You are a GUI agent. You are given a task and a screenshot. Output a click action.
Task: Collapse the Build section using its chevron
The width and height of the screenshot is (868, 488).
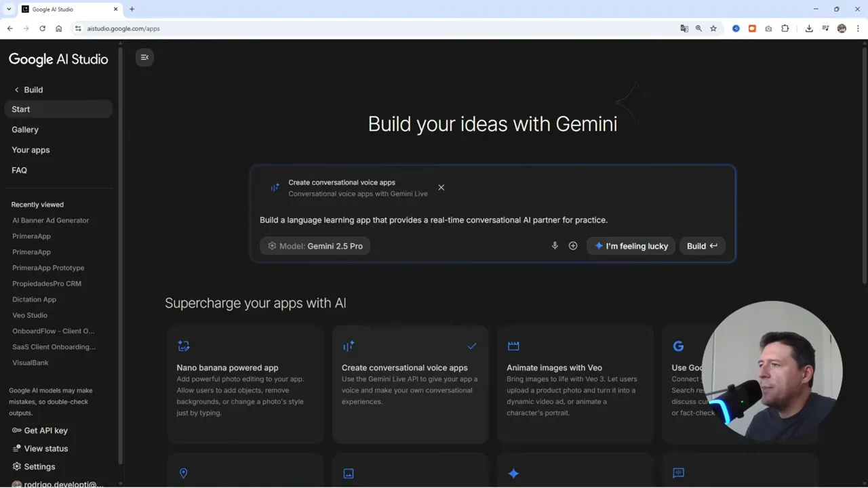point(16,89)
